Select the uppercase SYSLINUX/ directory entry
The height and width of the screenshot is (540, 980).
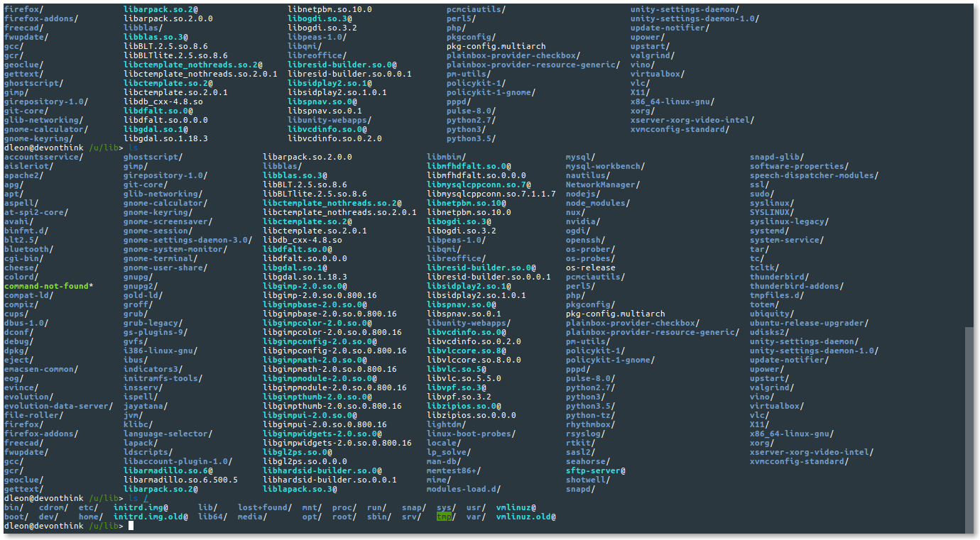pos(773,212)
